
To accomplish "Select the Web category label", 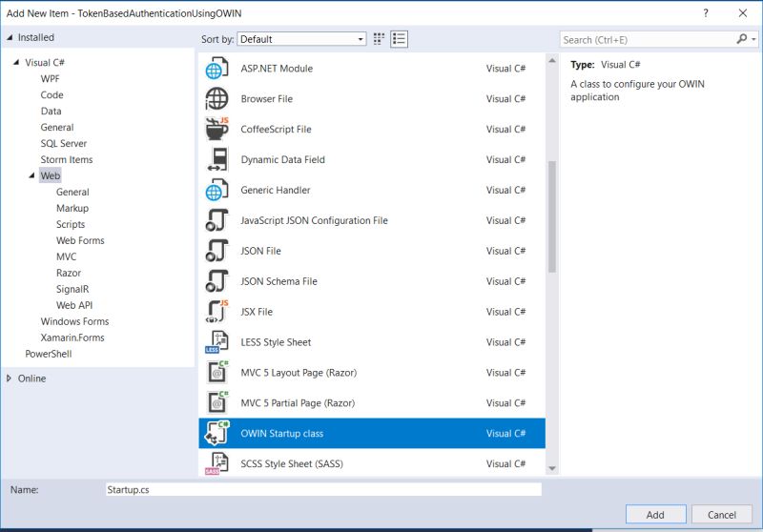I will pos(51,175).
